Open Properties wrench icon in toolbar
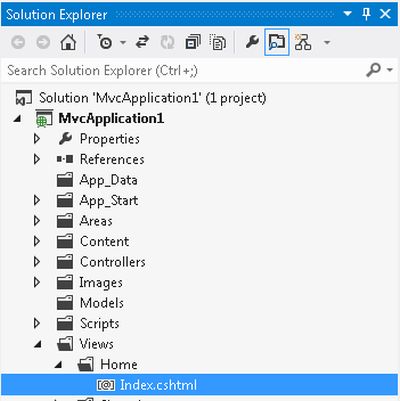The image size is (400, 401). (x=252, y=42)
